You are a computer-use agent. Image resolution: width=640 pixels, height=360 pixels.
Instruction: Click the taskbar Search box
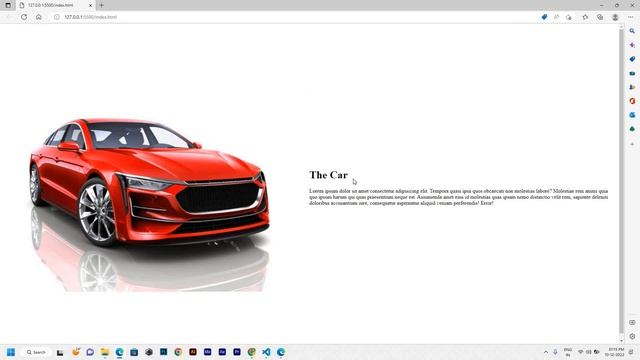pyautogui.click(x=36, y=352)
